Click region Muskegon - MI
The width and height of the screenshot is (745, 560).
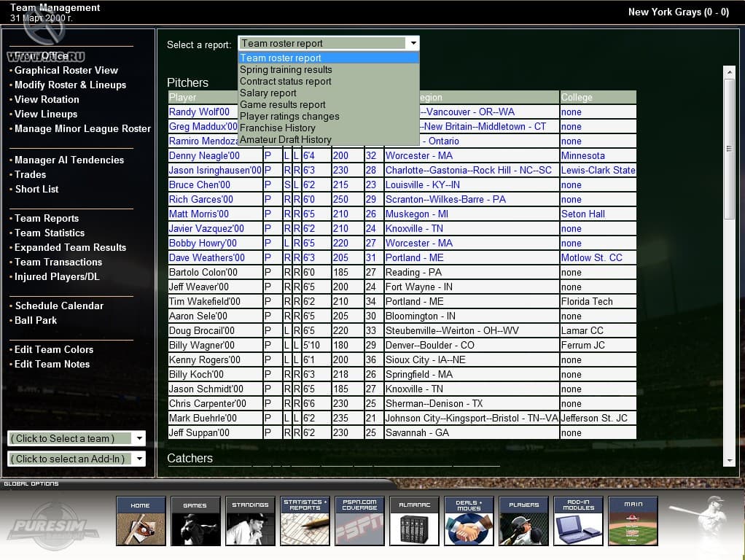(417, 214)
